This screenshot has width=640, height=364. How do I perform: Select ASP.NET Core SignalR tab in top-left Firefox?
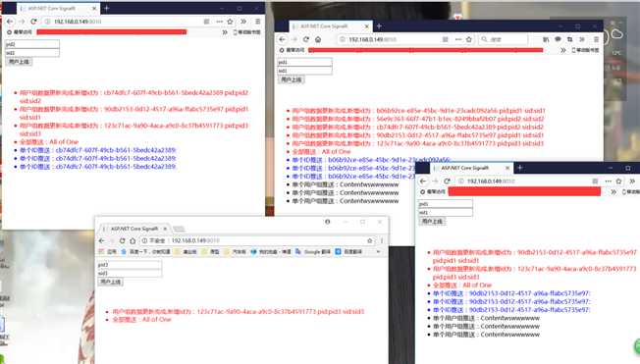click(x=58, y=8)
